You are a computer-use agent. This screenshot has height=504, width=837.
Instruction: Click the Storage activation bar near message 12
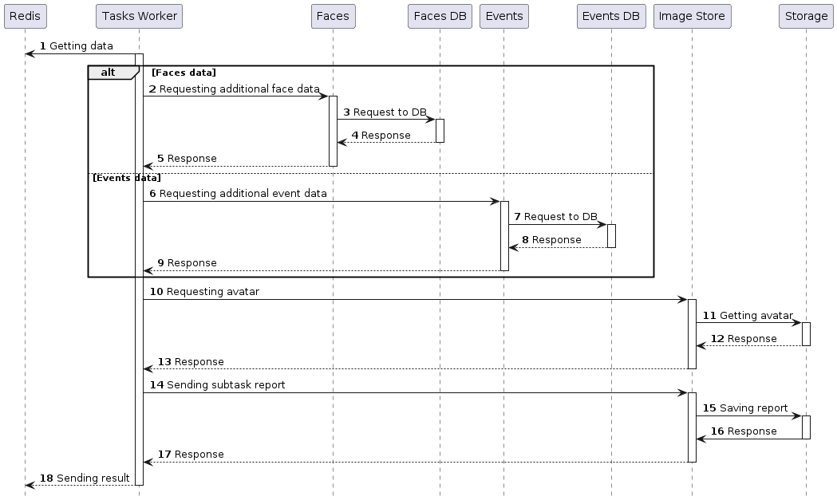pos(806,333)
